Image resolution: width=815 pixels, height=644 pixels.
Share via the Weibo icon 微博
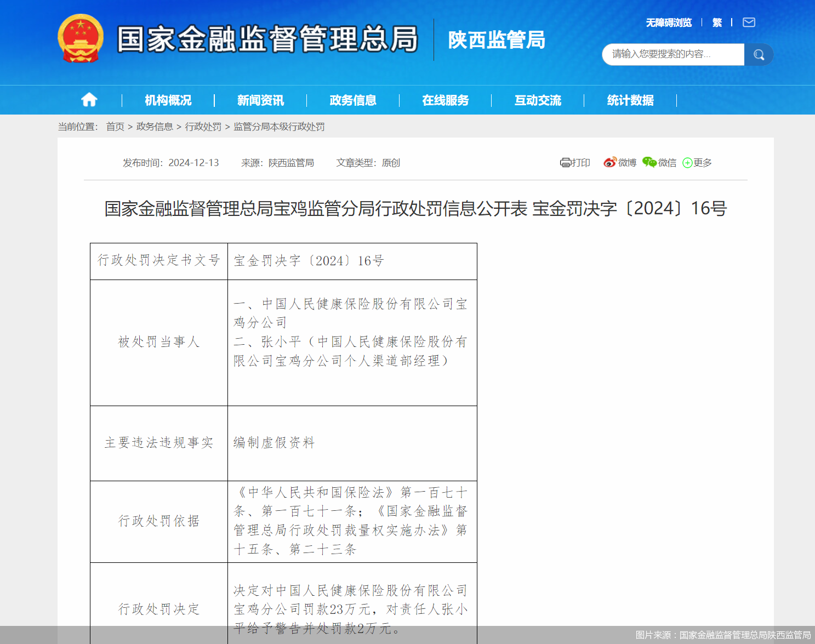pos(620,163)
